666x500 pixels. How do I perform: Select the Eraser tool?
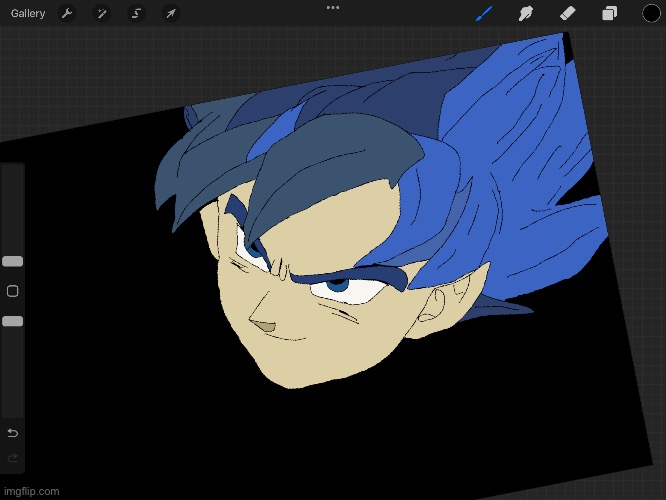(x=567, y=13)
